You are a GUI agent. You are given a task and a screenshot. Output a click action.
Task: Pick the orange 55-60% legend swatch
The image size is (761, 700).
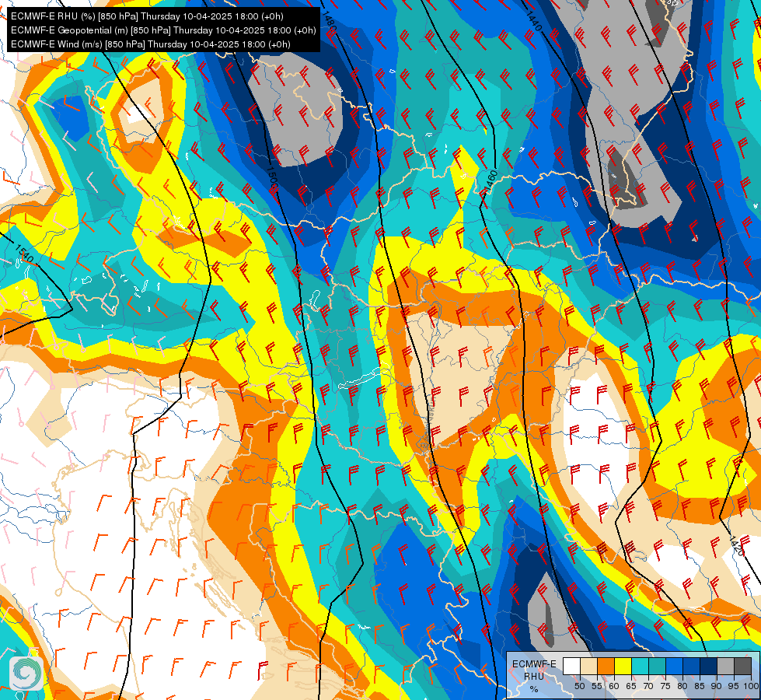point(606,667)
